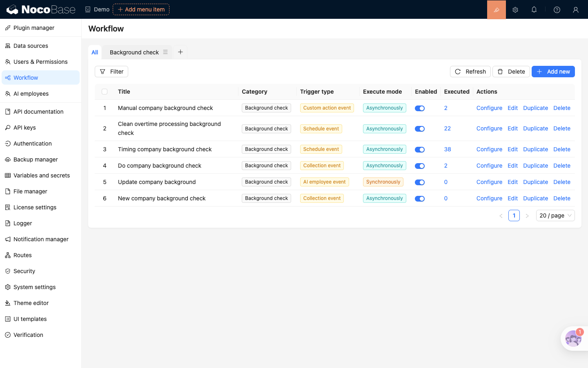Open executed count 38 link
Image resolution: width=588 pixels, height=368 pixels.
click(x=448, y=149)
